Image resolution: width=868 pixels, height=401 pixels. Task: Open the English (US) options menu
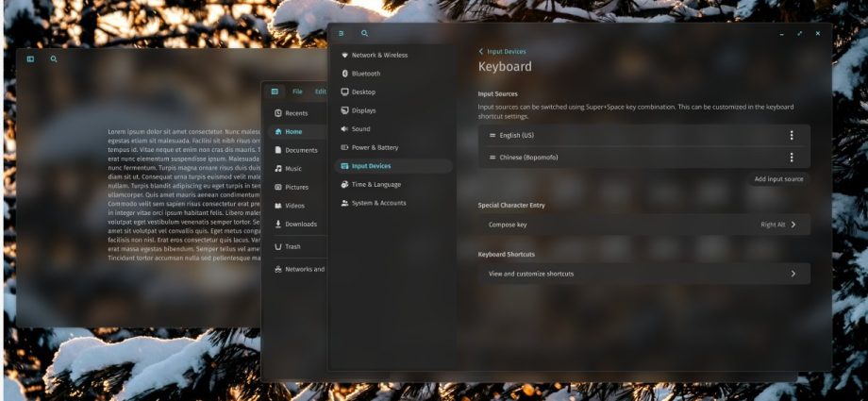pyautogui.click(x=791, y=135)
